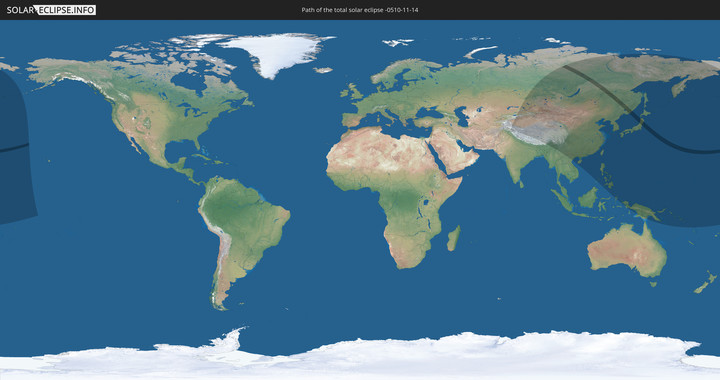Click the SOLAR-ECLIPSE.INFO logo

point(51,10)
